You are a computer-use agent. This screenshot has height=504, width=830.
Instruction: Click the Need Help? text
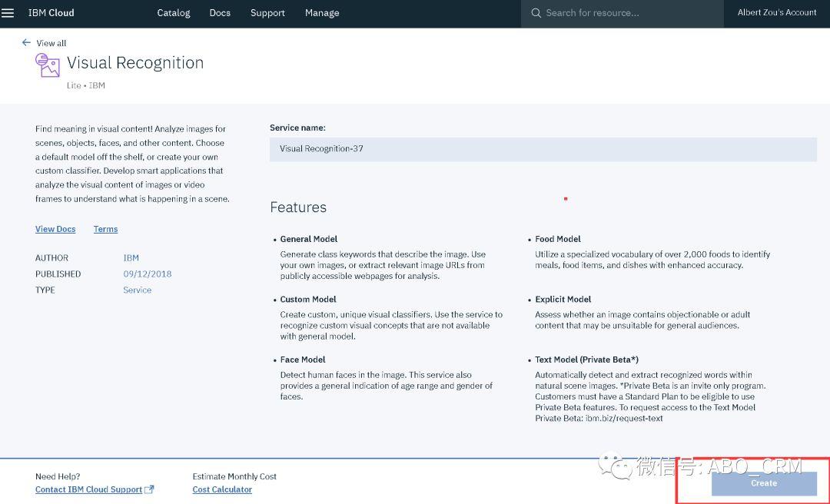coord(58,476)
